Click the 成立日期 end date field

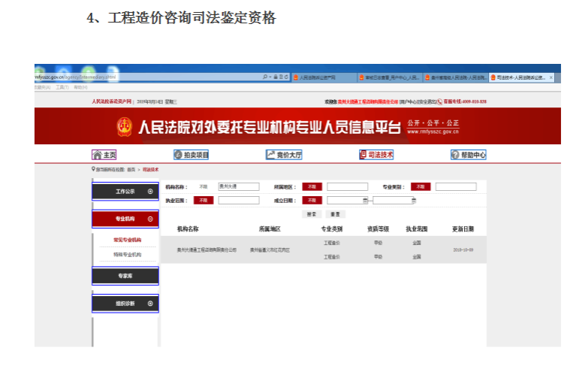[x=392, y=201]
